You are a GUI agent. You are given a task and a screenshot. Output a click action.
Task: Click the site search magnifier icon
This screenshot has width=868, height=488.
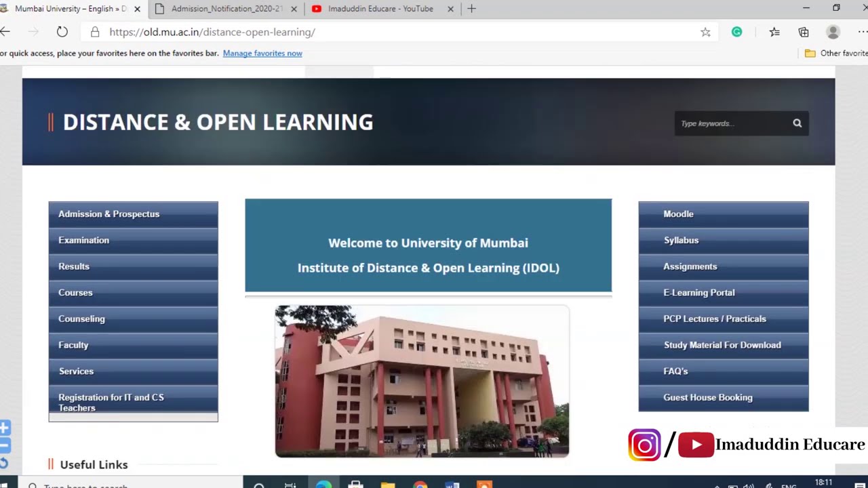pos(797,123)
